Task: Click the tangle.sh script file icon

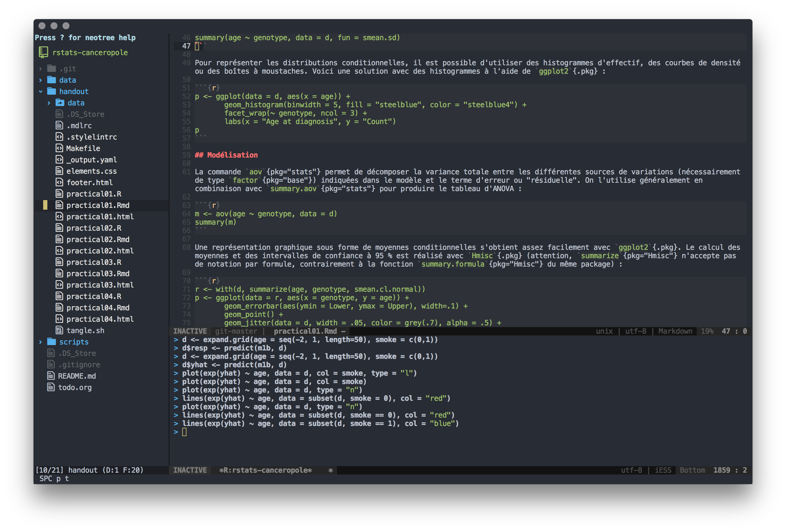Action: pyautogui.click(x=59, y=330)
